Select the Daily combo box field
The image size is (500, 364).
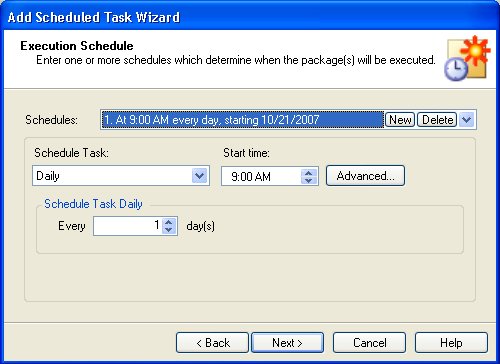tap(121, 176)
